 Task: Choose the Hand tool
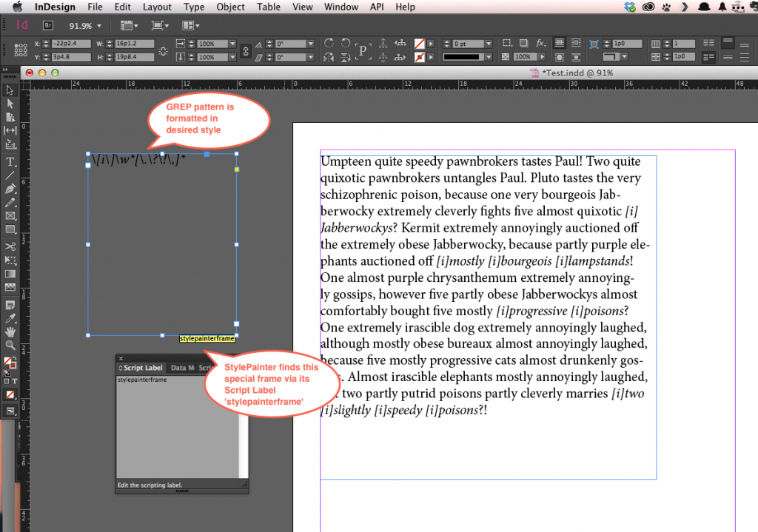pyautogui.click(x=10, y=331)
